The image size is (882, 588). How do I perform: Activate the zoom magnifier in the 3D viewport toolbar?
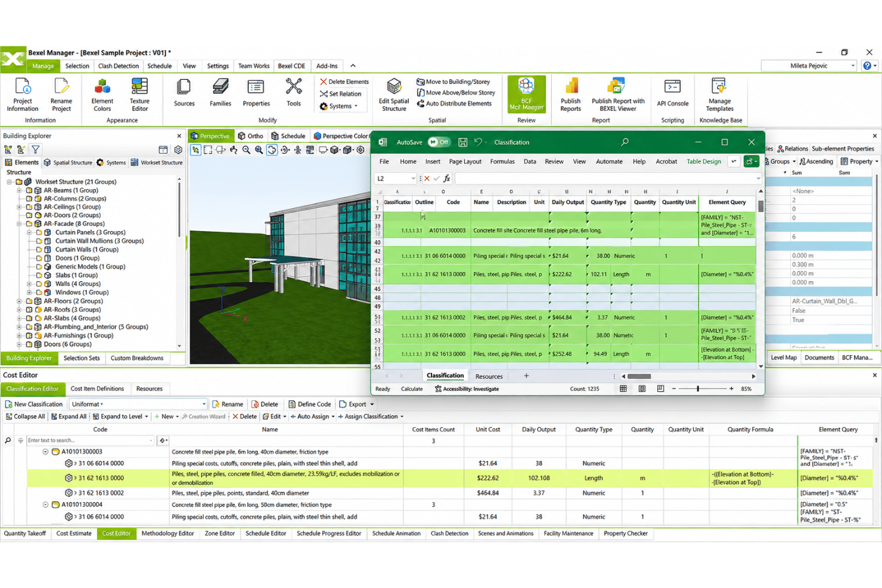coord(246,150)
